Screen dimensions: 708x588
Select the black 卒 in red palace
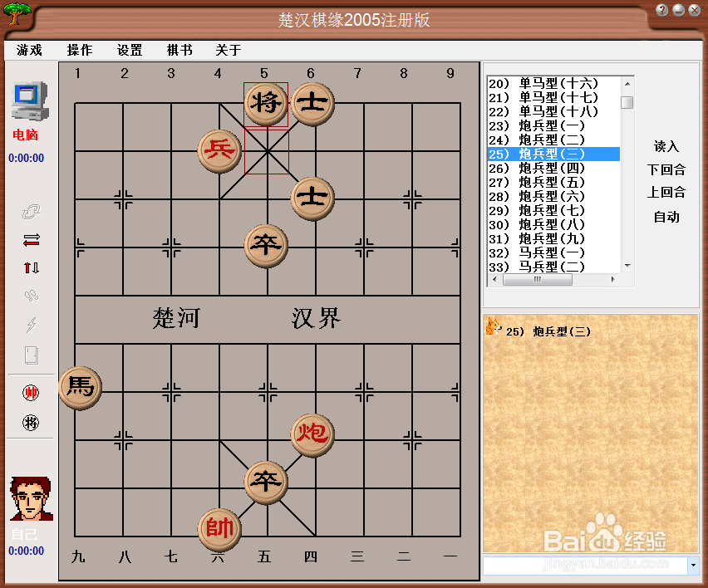coord(266,483)
